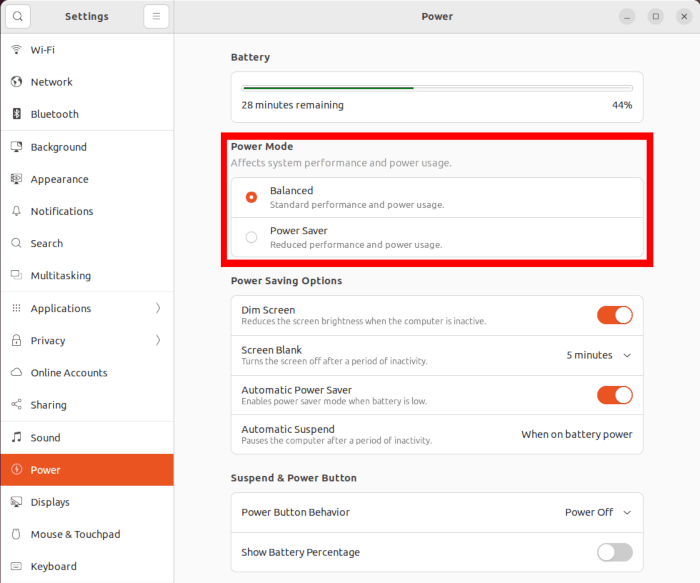Image resolution: width=700 pixels, height=583 pixels.
Task: Click the Search magnifier icon in sidebar list
Action: (x=17, y=243)
